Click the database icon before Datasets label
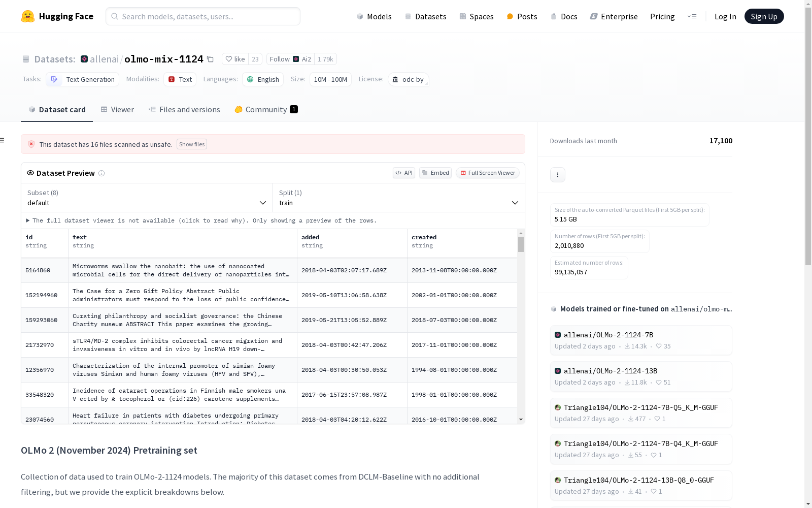Viewport: 812px width, 508px height. (x=26, y=59)
